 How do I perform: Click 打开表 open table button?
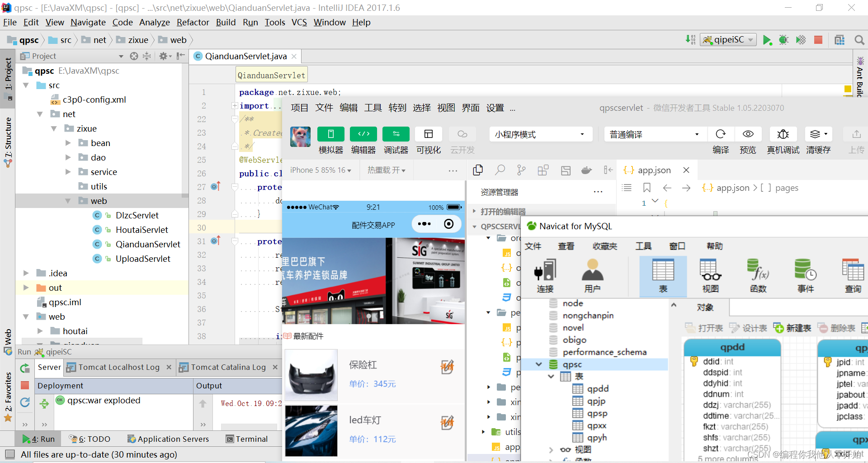[x=704, y=328]
